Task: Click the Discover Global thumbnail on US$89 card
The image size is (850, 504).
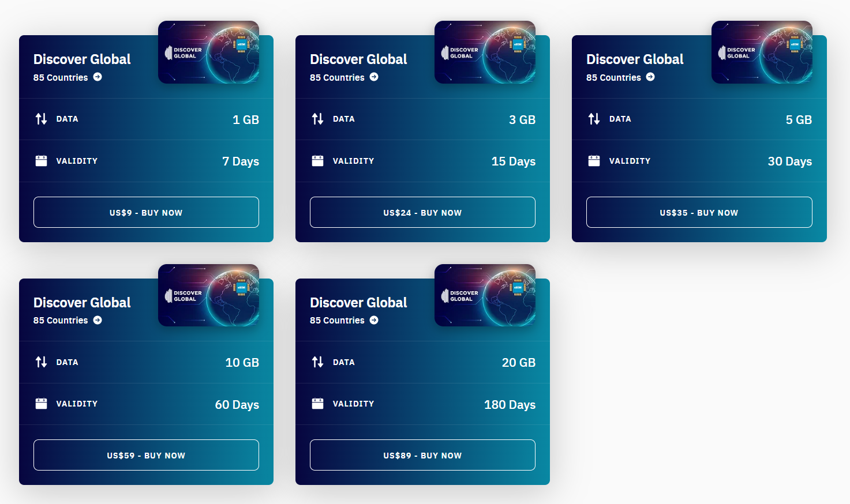Action: click(485, 295)
